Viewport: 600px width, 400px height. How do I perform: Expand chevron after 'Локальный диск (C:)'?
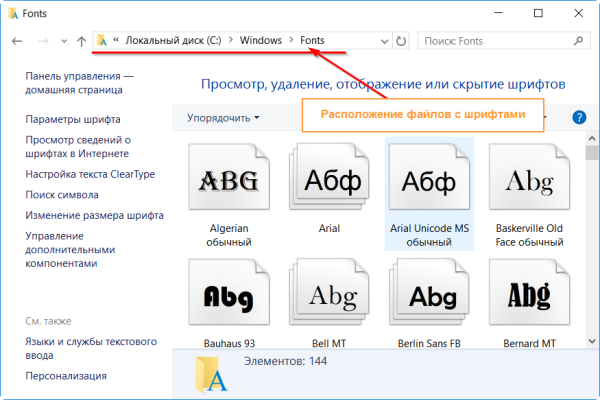coord(231,40)
